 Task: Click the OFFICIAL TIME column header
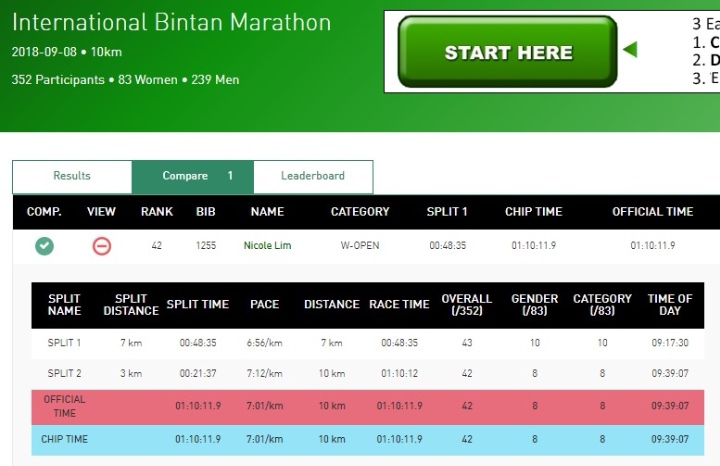point(652,212)
